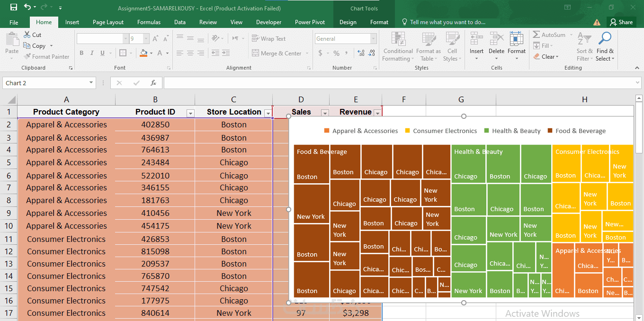Click the Fill Color paint bucket
644x321 pixels.
(x=143, y=53)
